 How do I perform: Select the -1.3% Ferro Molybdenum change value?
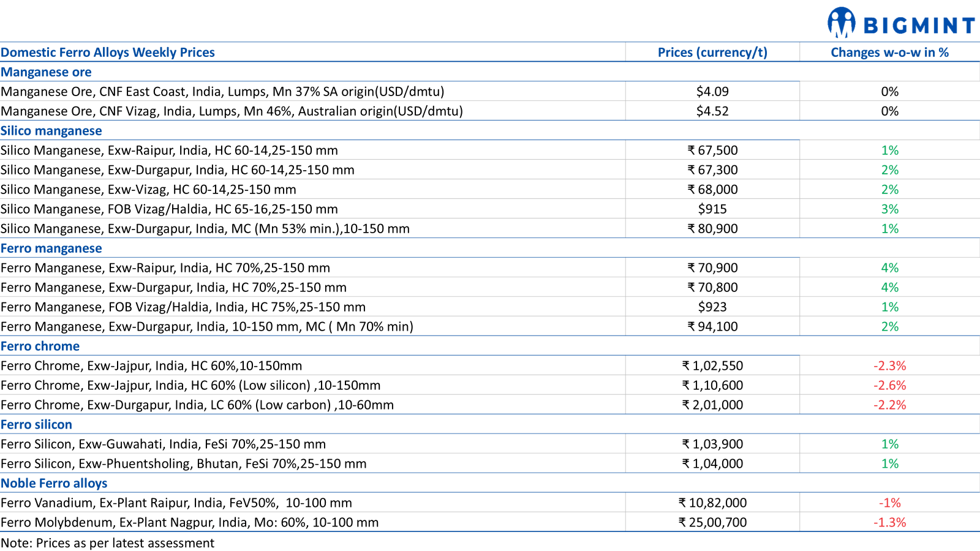point(889,523)
